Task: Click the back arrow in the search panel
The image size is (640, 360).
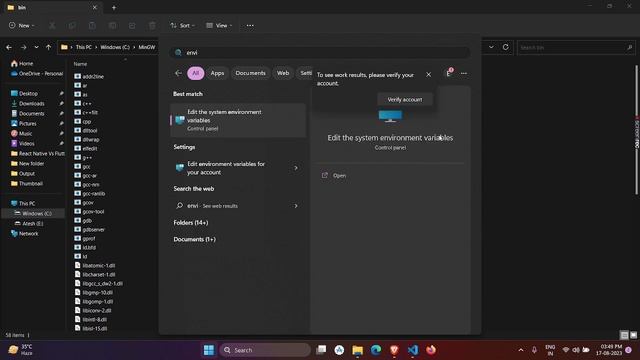Action: [178, 73]
